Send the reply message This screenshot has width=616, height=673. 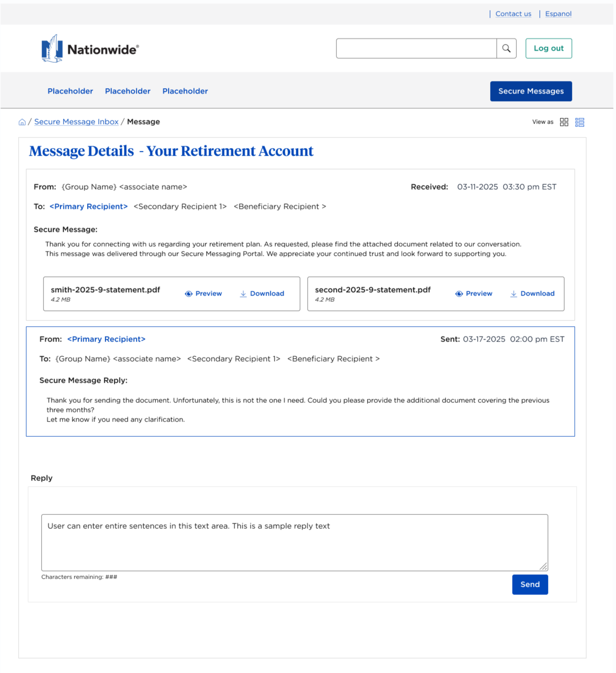[530, 584]
